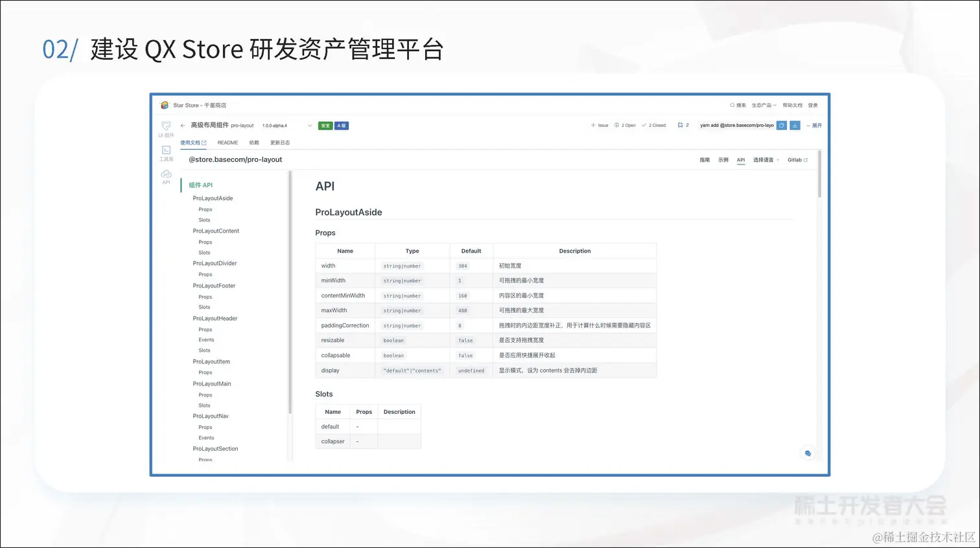Click the maxWidth row name
The width and height of the screenshot is (980, 548).
(334, 310)
